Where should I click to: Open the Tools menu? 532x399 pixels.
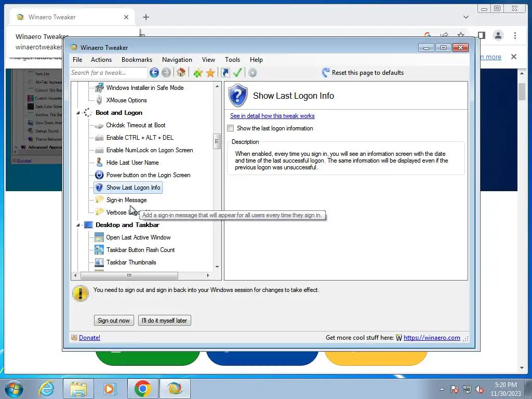pos(232,60)
